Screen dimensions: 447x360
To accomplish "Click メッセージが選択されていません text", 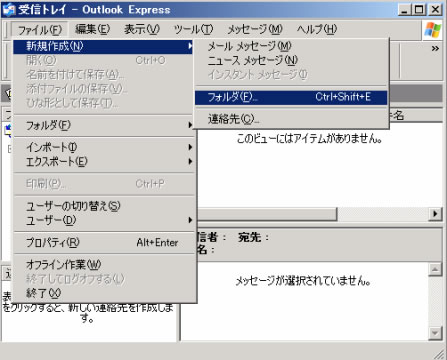I will (x=303, y=281).
